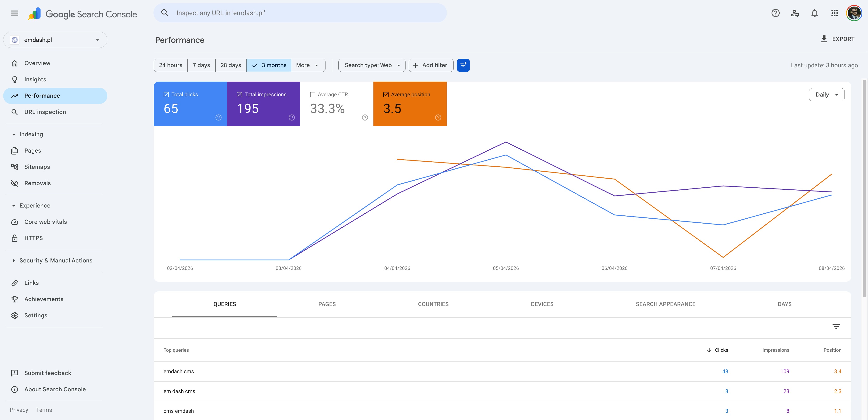The width and height of the screenshot is (868, 420).
Task: Expand the Security & Manual Actions section
Action: tap(56, 260)
